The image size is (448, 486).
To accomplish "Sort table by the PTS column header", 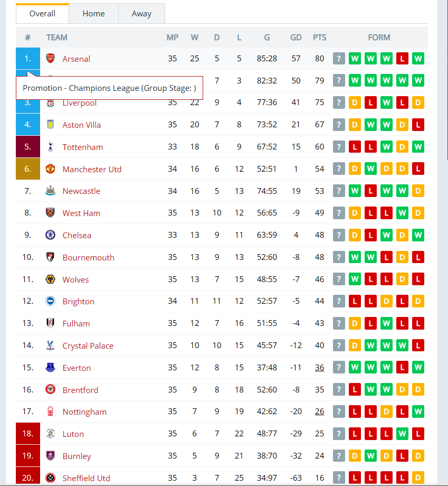I will click(x=320, y=38).
